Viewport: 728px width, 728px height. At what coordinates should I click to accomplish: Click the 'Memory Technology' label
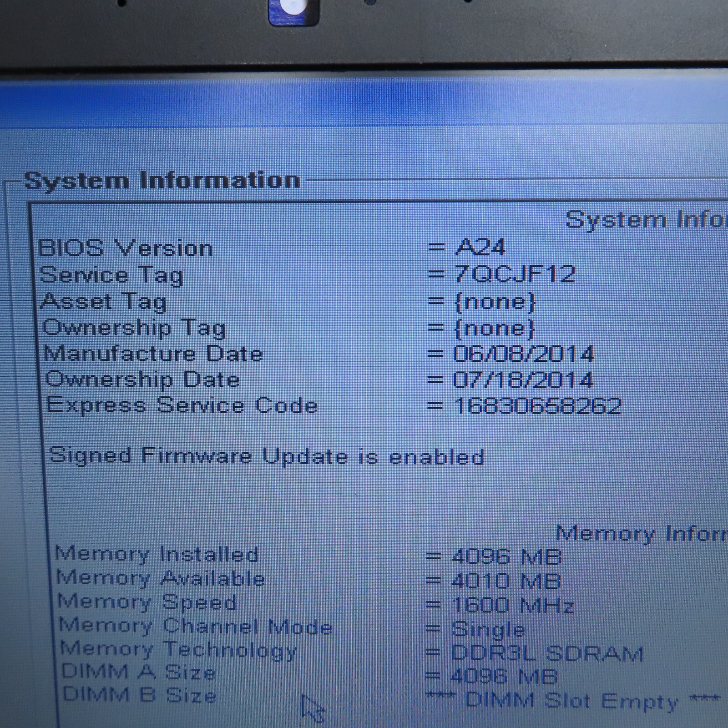(179, 650)
